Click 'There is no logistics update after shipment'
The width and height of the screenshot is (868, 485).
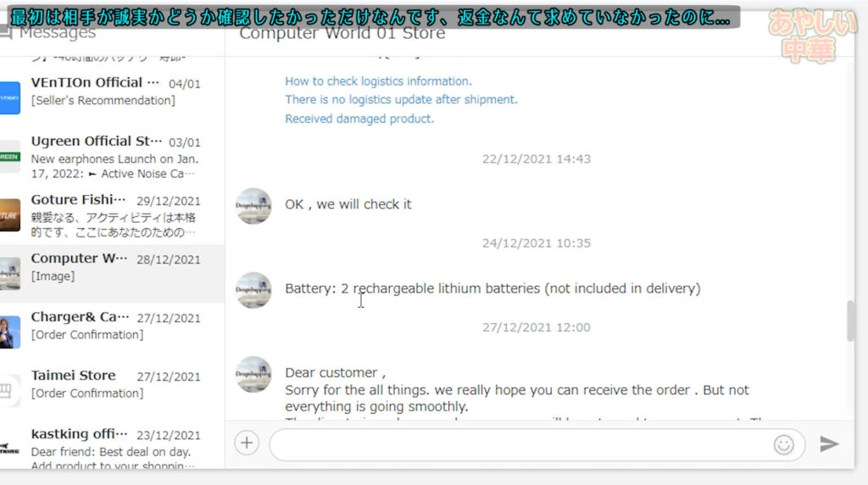tap(401, 100)
